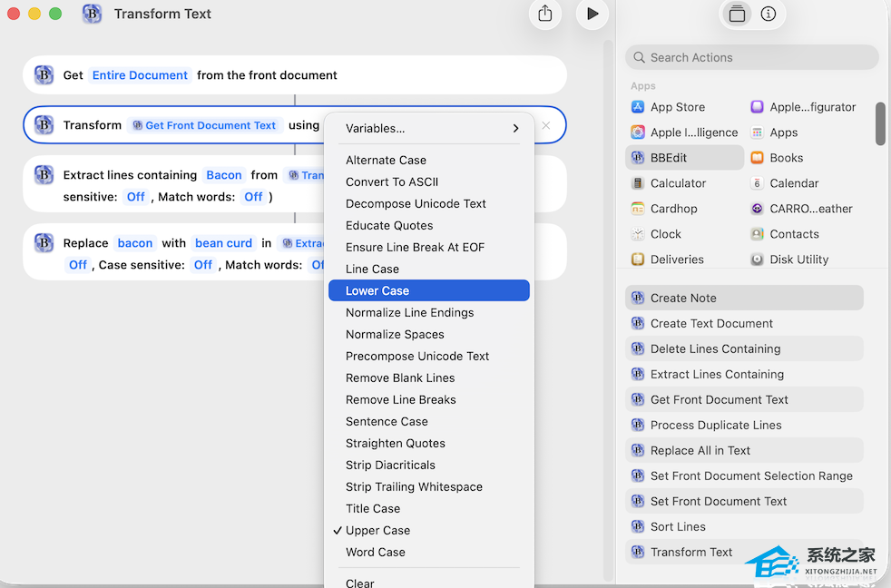Choose Sentence Case from the menu
Image resolution: width=891 pixels, height=588 pixels.
tap(429, 422)
